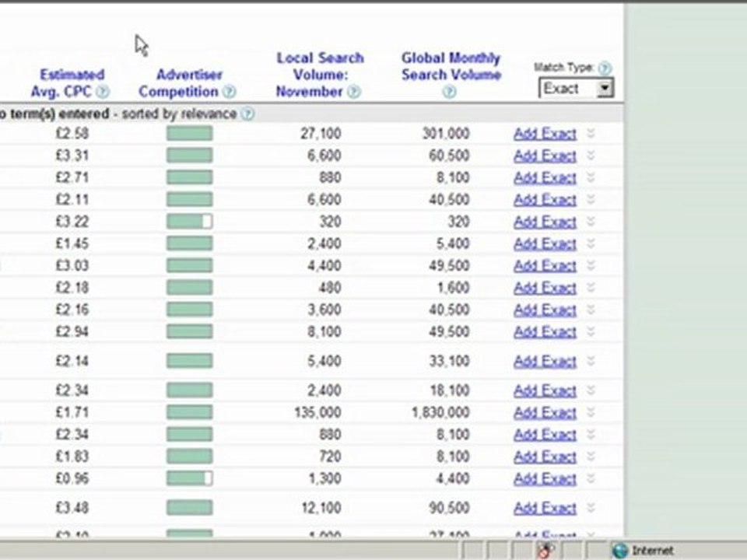Click help icon next to Estimated Avg. CPC
Screen dimensions: 747x560
pyautogui.click(x=103, y=92)
